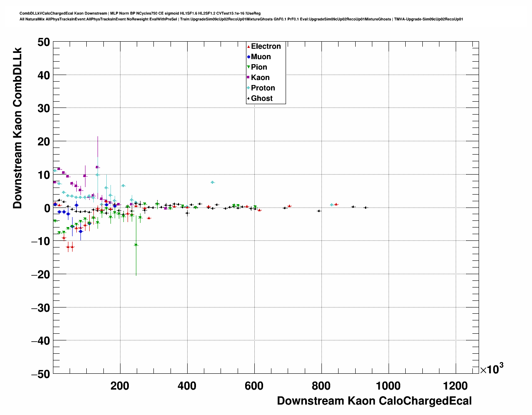Select the 'Ghost' legend label
Viewport: 532px width, 415px height.
tap(262, 98)
